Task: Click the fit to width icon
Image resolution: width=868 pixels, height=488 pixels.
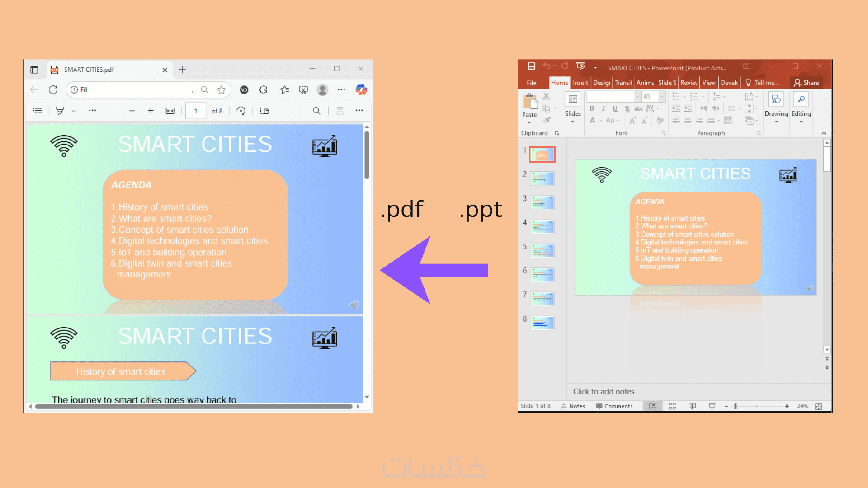Action: pos(170,111)
